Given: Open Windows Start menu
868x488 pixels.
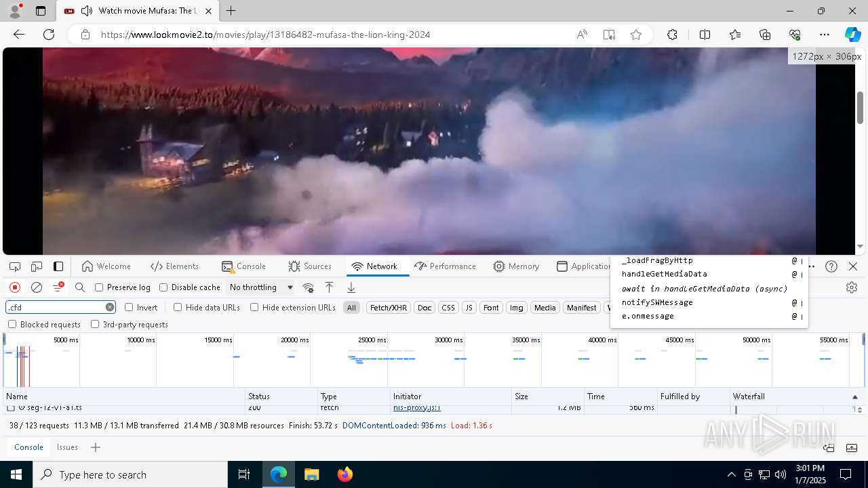Looking at the screenshot, I should coord(16,474).
